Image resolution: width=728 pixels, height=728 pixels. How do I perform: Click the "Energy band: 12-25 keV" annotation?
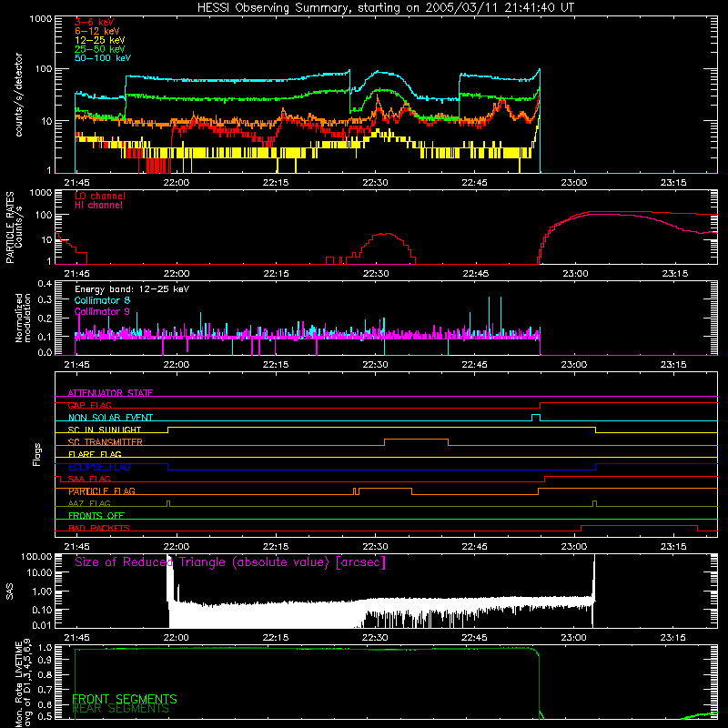point(132,289)
